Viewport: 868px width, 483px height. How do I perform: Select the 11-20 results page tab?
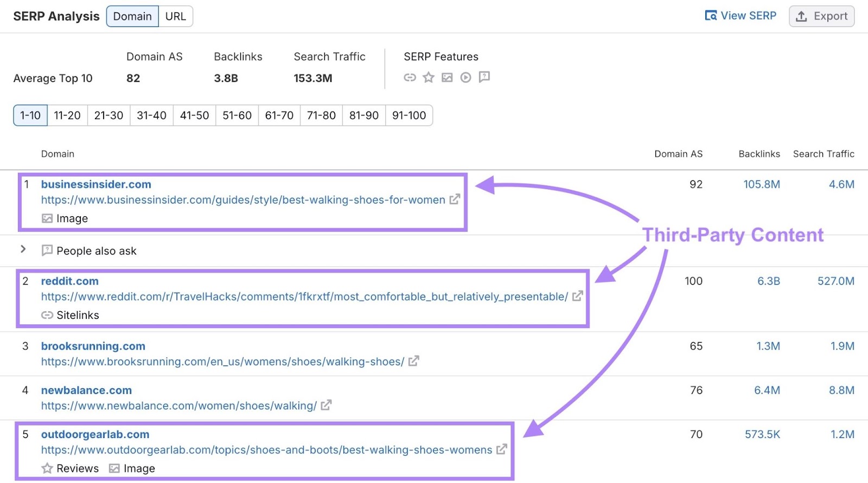(67, 115)
